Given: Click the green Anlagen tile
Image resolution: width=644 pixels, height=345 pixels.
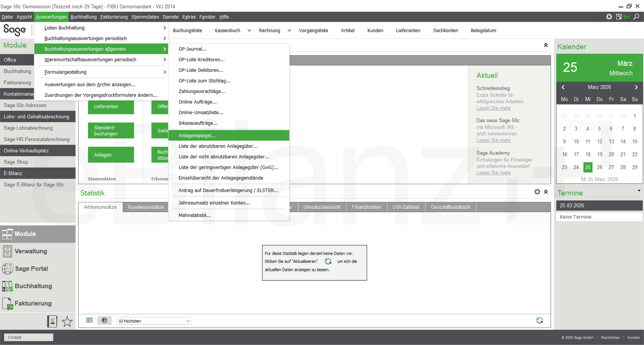Looking at the screenshot, I should coord(111,155).
